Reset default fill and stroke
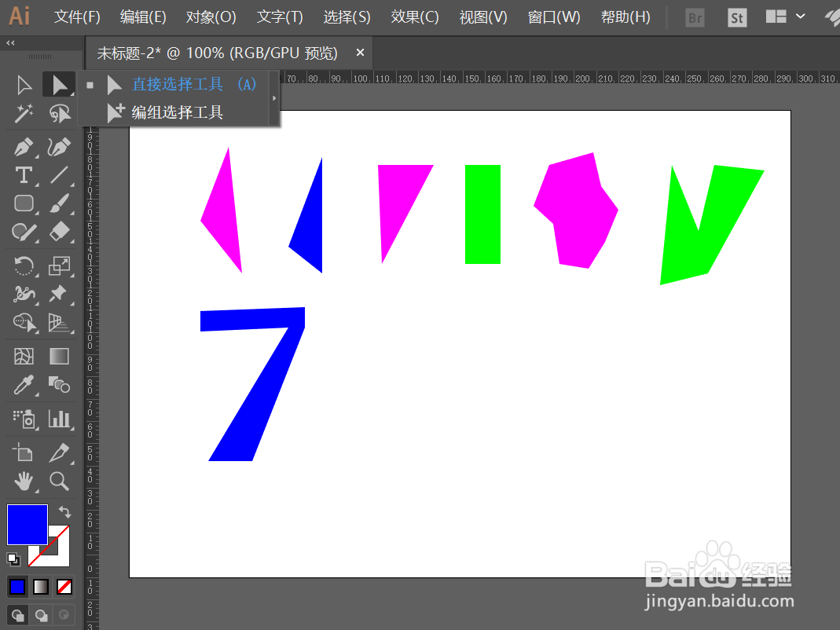Viewport: 840px width, 630px height. pos(13,560)
